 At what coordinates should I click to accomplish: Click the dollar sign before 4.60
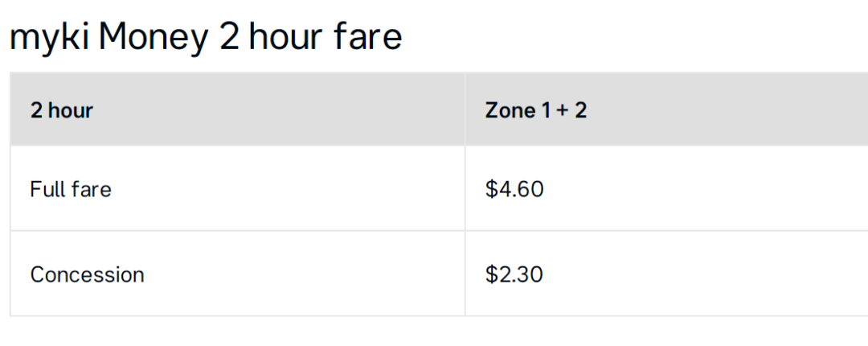[x=492, y=190]
